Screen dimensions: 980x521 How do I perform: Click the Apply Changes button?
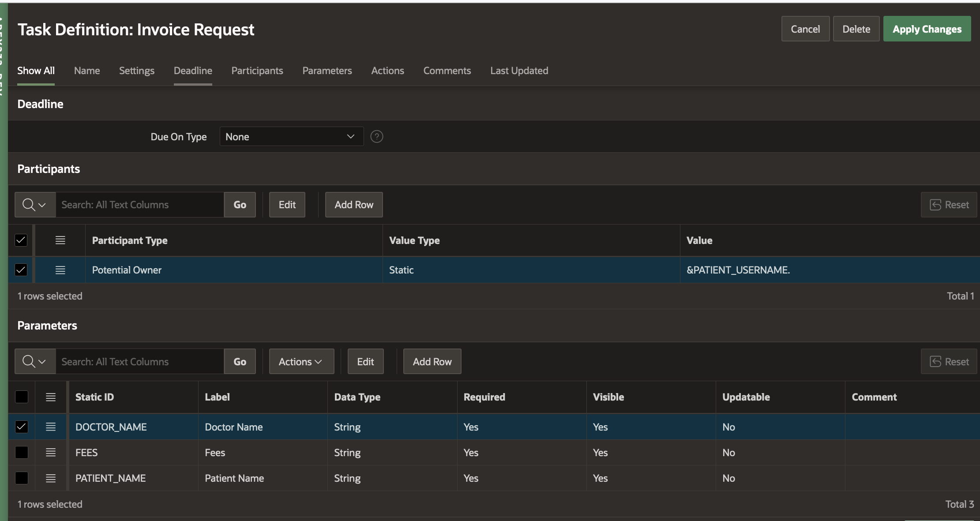point(927,29)
